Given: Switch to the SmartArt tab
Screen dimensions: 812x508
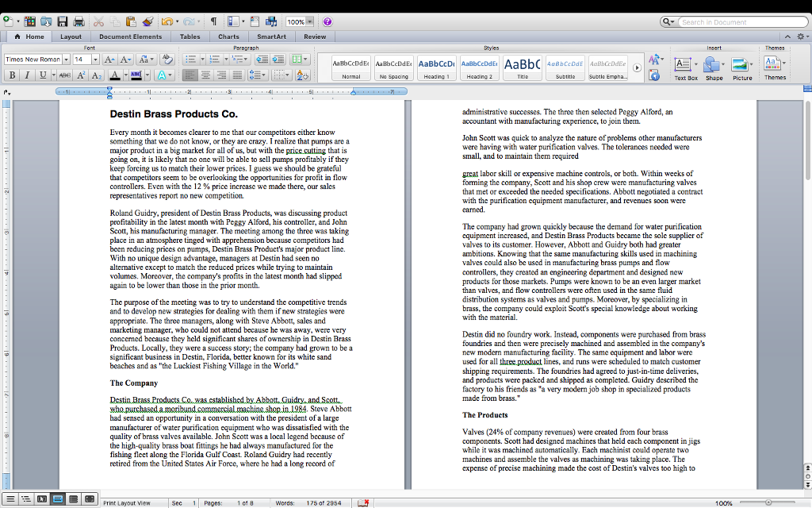Looking at the screenshot, I should tap(271, 37).
